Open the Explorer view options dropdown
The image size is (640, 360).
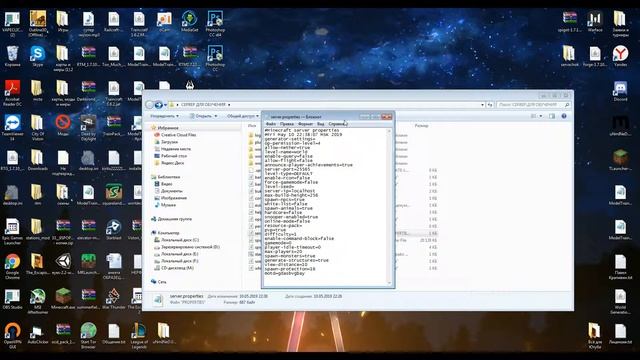tap(541, 116)
